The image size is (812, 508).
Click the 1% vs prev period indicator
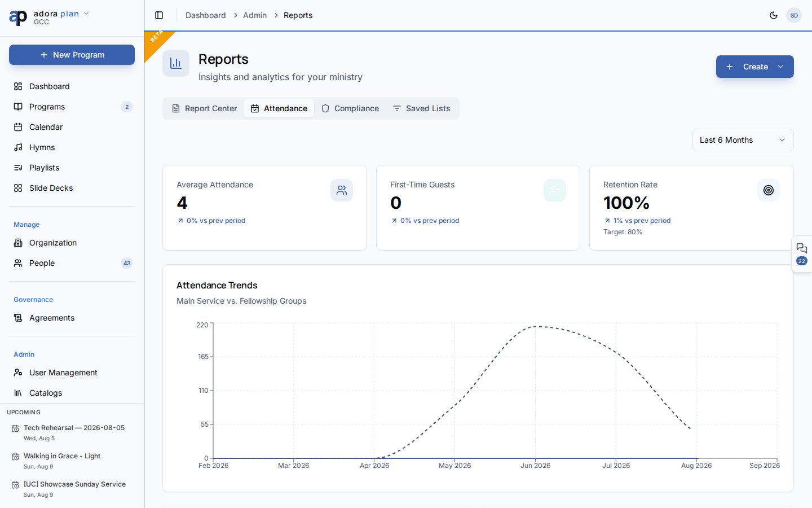[x=637, y=221]
